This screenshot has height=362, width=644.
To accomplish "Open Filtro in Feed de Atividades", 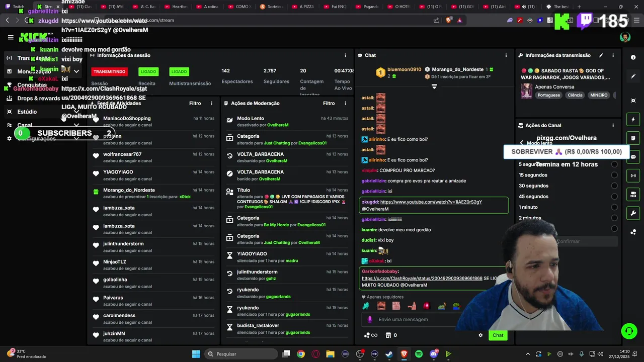I will pyautogui.click(x=195, y=103).
